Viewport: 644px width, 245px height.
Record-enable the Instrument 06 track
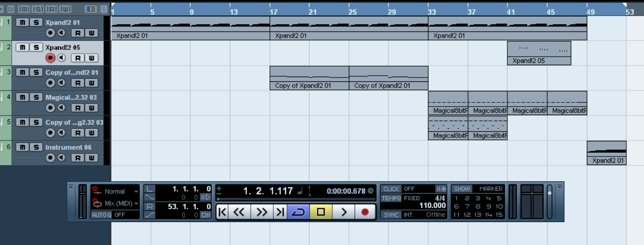pyautogui.click(x=50, y=157)
